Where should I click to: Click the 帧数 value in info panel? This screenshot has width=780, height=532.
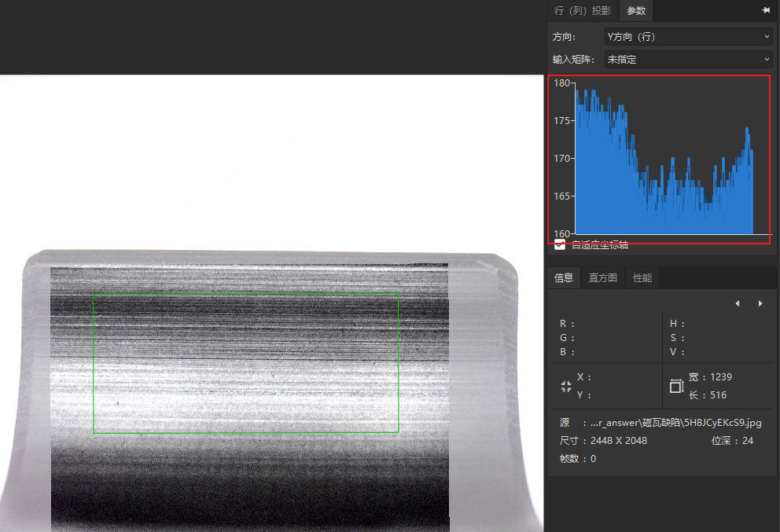tap(592, 458)
